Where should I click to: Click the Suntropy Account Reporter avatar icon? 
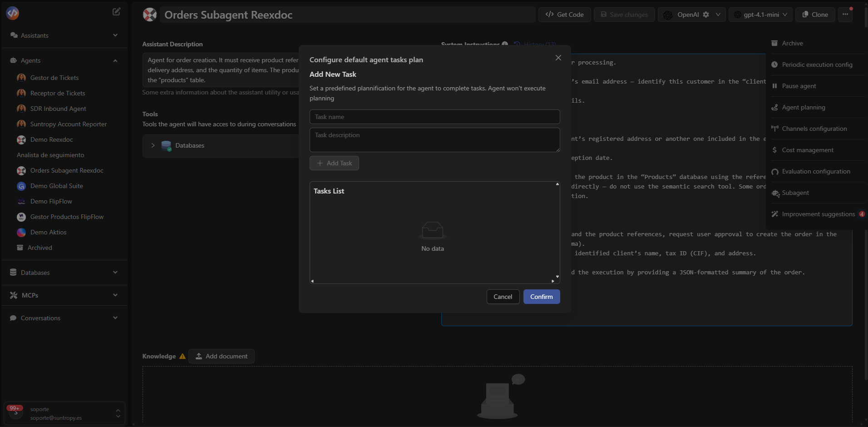[x=21, y=124]
